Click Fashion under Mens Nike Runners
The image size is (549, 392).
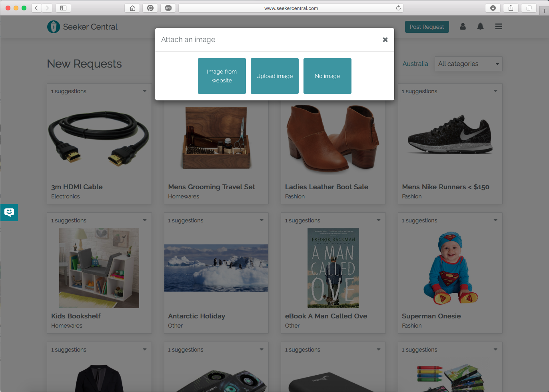click(412, 196)
